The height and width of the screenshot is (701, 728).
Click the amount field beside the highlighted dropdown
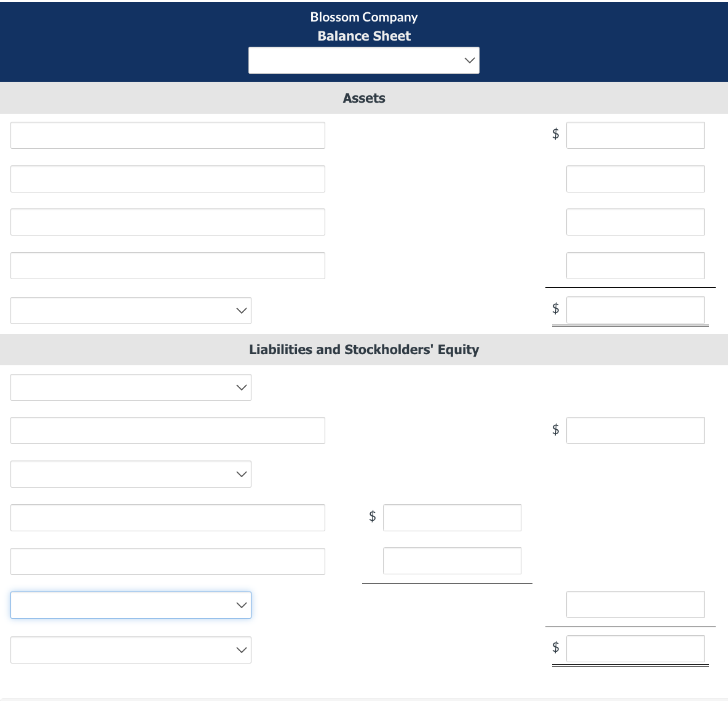click(635, 604)
